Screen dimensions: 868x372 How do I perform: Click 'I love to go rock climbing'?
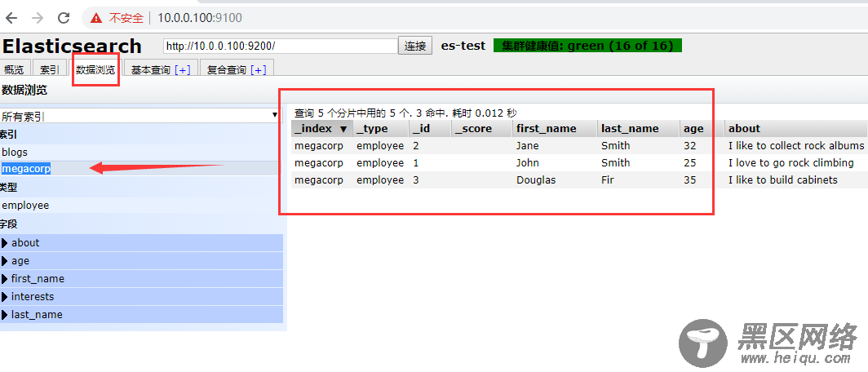coord(791,163)
